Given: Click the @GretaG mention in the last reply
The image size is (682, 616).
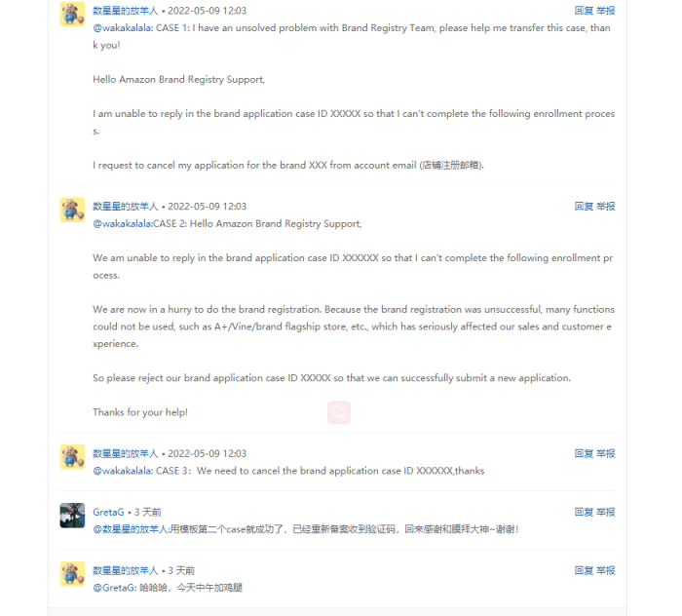Looking at the screenshot, I should coord(115,588).
